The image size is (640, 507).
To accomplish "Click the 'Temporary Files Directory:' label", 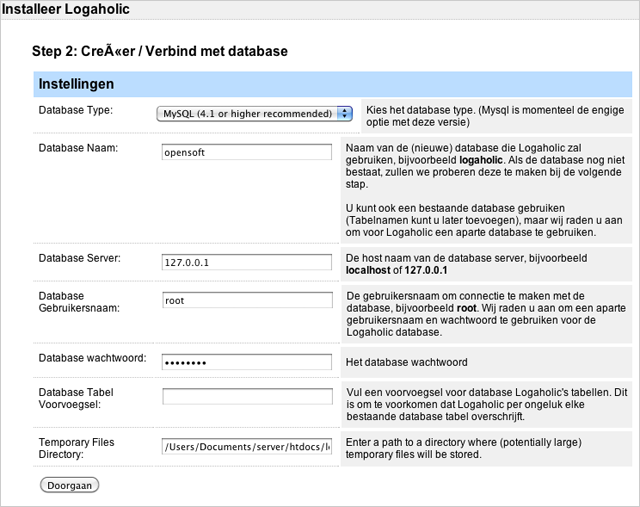I will tap(76, 448).
